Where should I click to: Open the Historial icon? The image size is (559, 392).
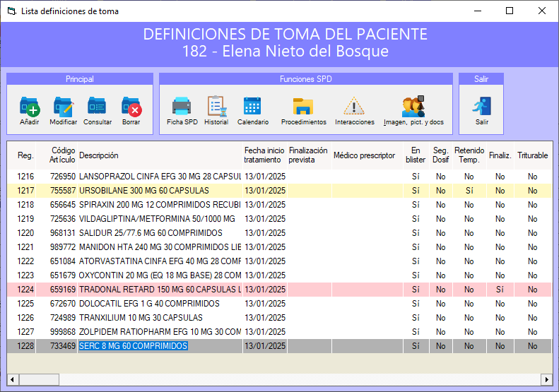tap(216, 106)
